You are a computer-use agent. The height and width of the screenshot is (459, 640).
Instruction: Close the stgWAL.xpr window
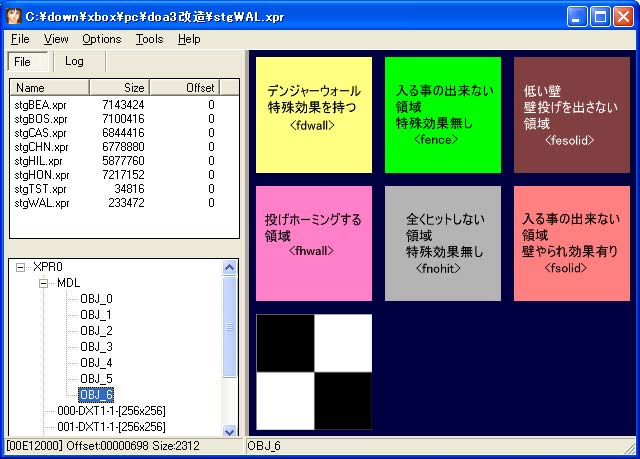pos(623,17)
